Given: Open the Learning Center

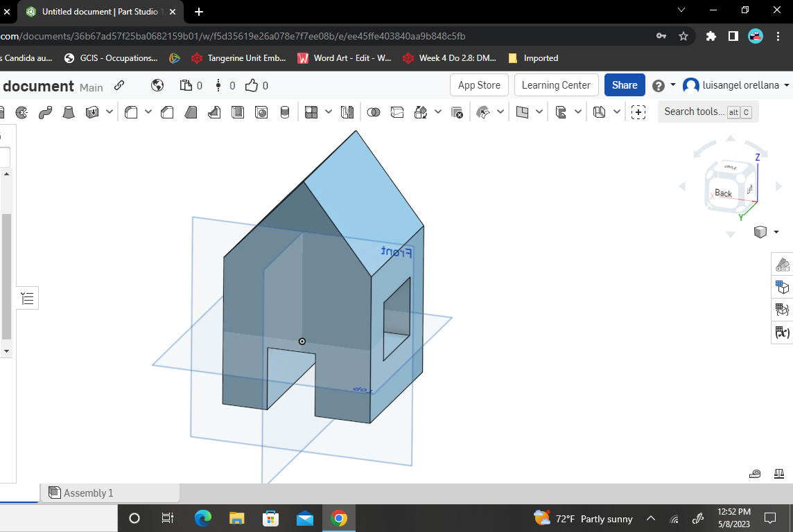Looking at the screenshot, I should pos(556,85).
